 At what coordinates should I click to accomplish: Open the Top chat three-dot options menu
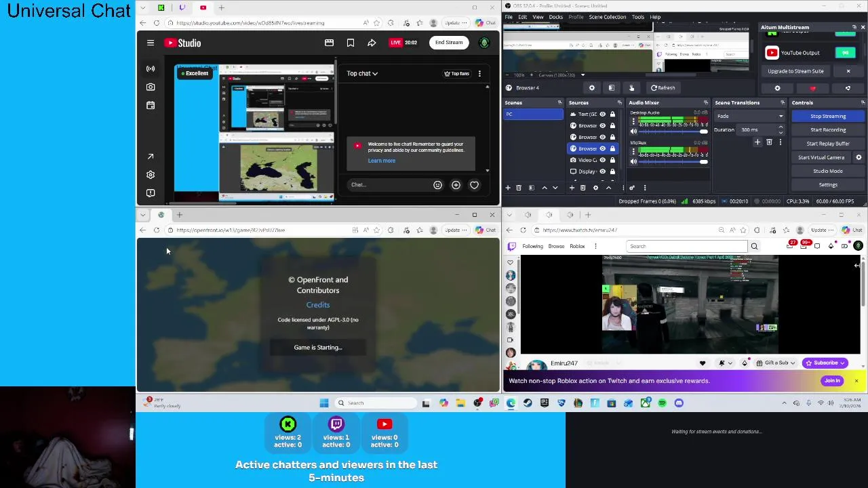(x=479, y=73)
